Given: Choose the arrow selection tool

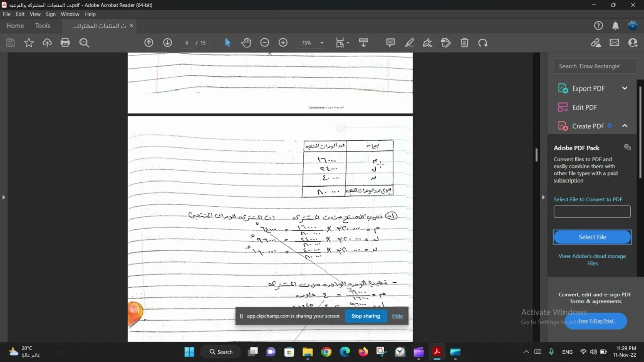Looking at the screenshot, I should 228,43.
